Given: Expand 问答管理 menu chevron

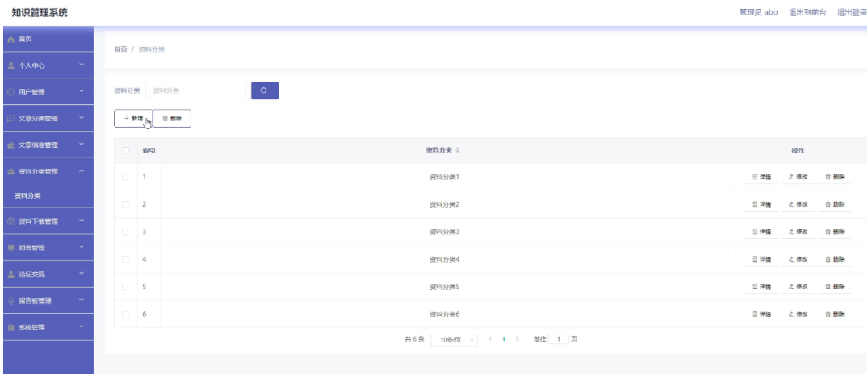Looking at the screenshot, I should pos(82,248).
